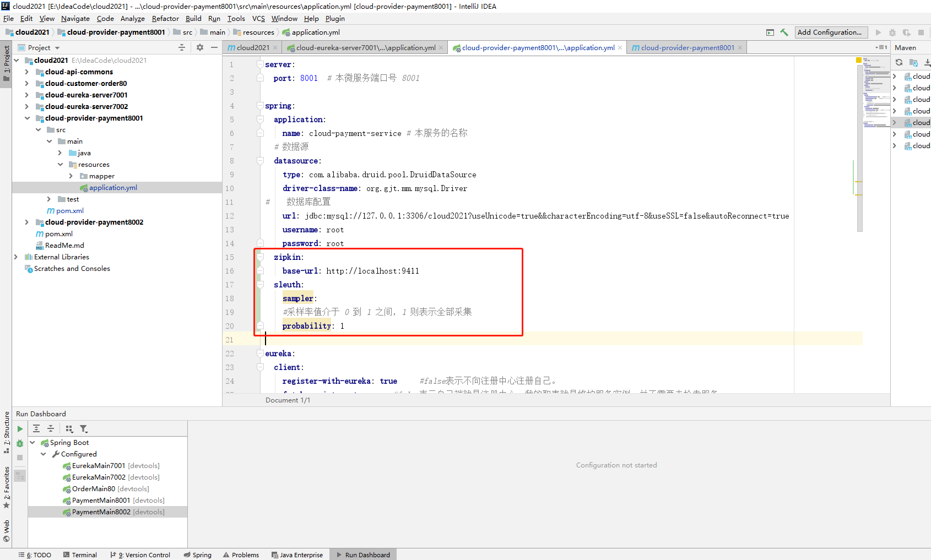
Task: Close the cloud-provider-payment8001 pom tab
Action: tap(740, 48)
